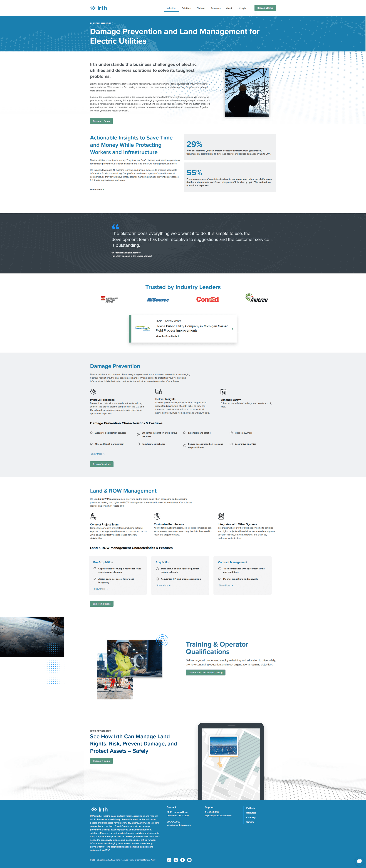Open the View the Case Study link
366x868 pixels.
[x=167, y=336]
